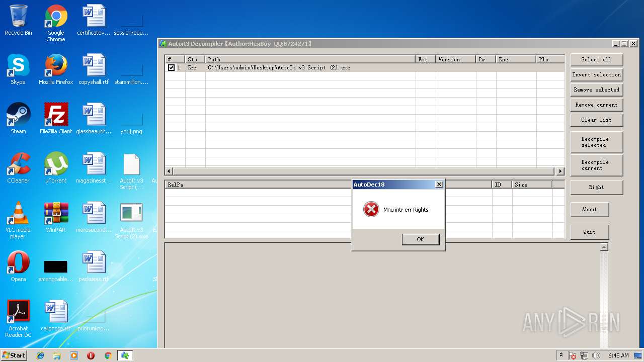Select the moresecond... document icon
The height and width of the screenshot is (362, 644).
(x=94, y=218)
